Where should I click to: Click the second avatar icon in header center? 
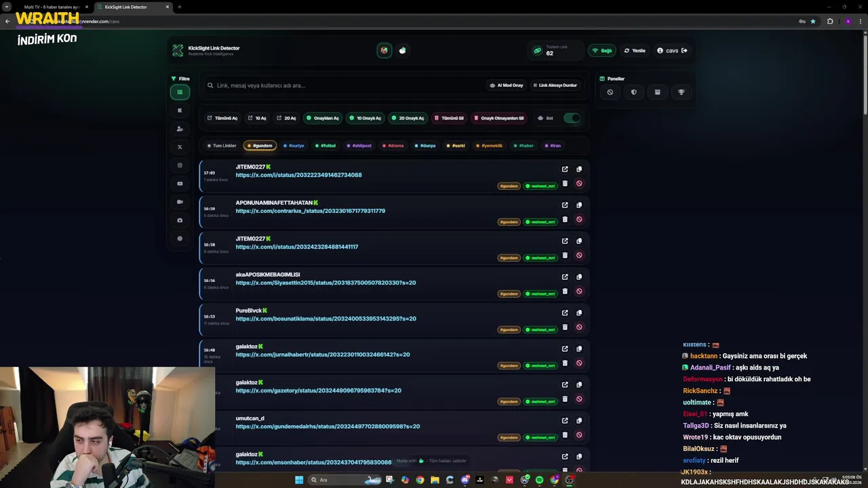click(403, 50)
